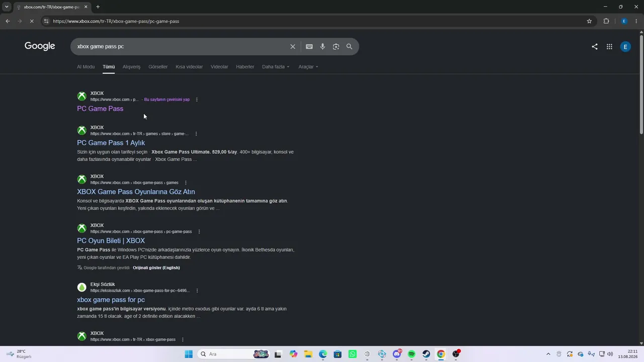
Task: Expand the Daha fazla dropdown
Action: click(x=276, y=67)
